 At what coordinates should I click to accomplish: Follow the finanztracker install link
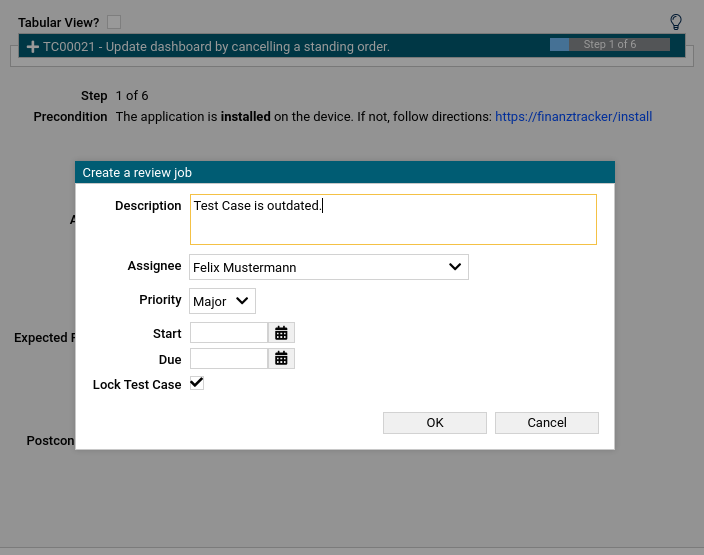pos(573,117)
